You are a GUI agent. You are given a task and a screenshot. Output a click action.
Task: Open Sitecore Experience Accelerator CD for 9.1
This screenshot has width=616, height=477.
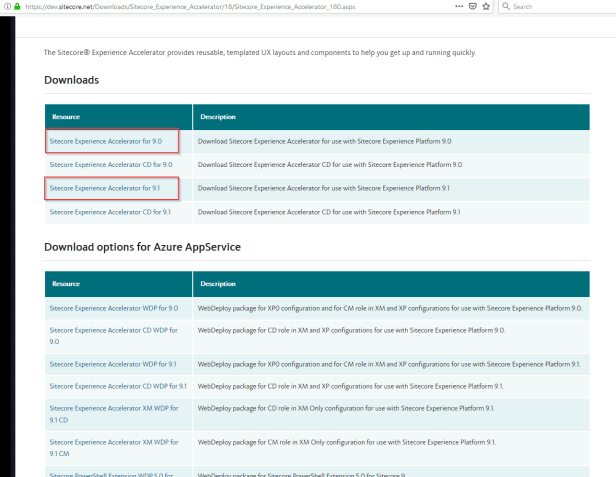click(x=110, y=211)
